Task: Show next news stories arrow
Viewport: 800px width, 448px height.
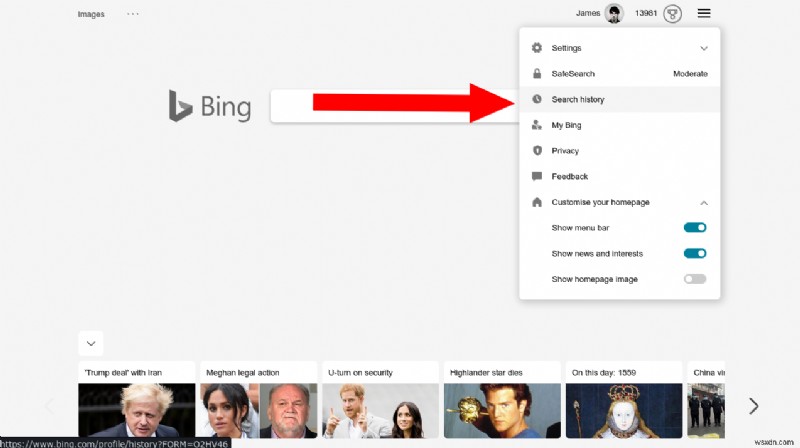Action: pos(754,406)
